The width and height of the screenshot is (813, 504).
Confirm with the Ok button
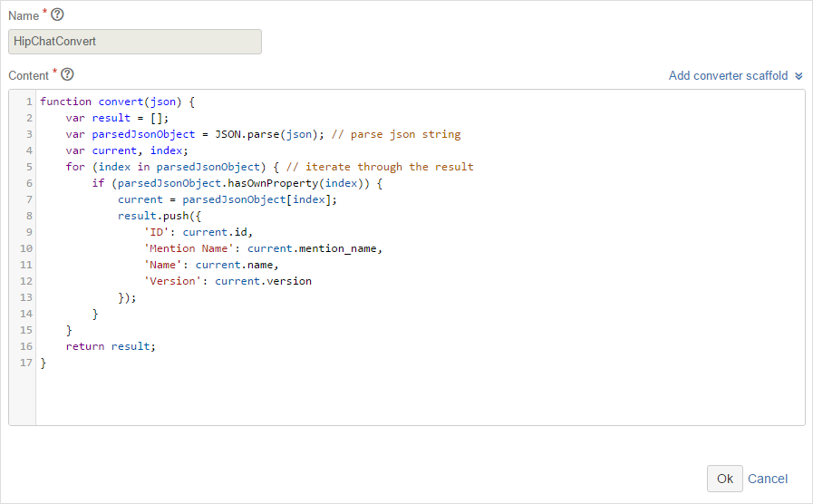724,479
